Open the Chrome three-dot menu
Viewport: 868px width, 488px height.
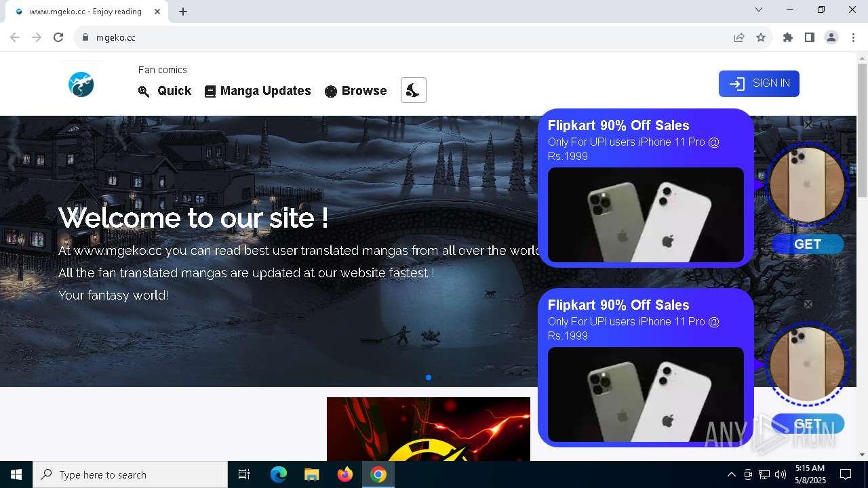(853, 37)
